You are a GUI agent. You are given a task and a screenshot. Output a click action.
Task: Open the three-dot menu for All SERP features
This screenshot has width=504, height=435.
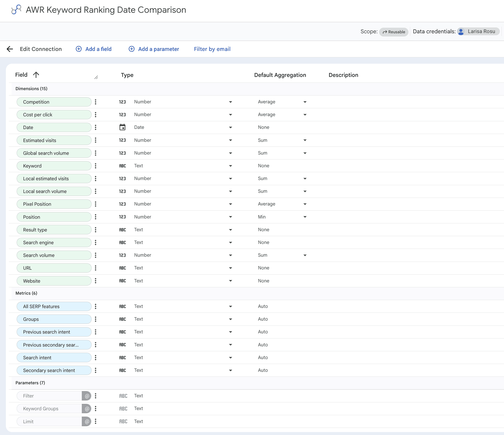tap(96, 306)
